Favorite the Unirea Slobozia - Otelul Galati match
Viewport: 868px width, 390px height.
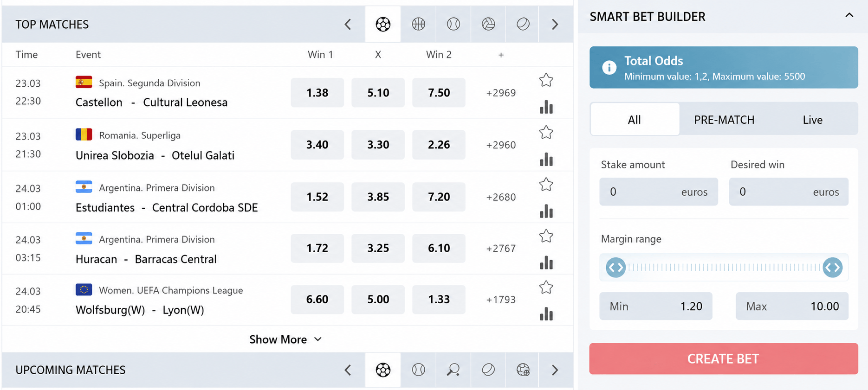(x=546, y=133)
